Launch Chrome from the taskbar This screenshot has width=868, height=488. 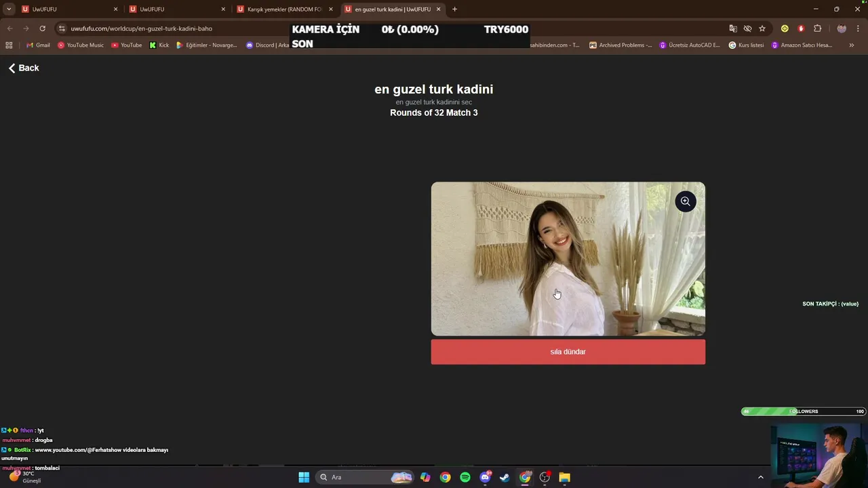point(445,477)
